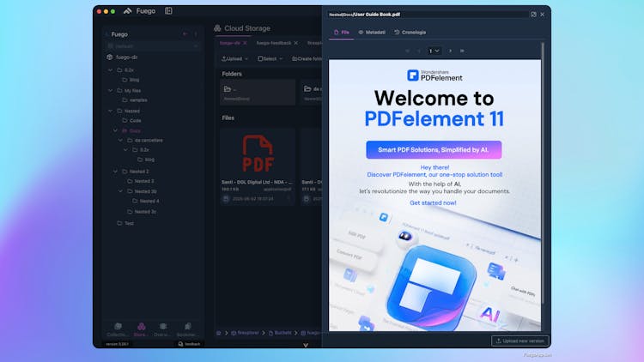Screen dimensions: 644x362
Task: Click the pink back arrow in Fuego sidebar header
Action: (185, 34)
